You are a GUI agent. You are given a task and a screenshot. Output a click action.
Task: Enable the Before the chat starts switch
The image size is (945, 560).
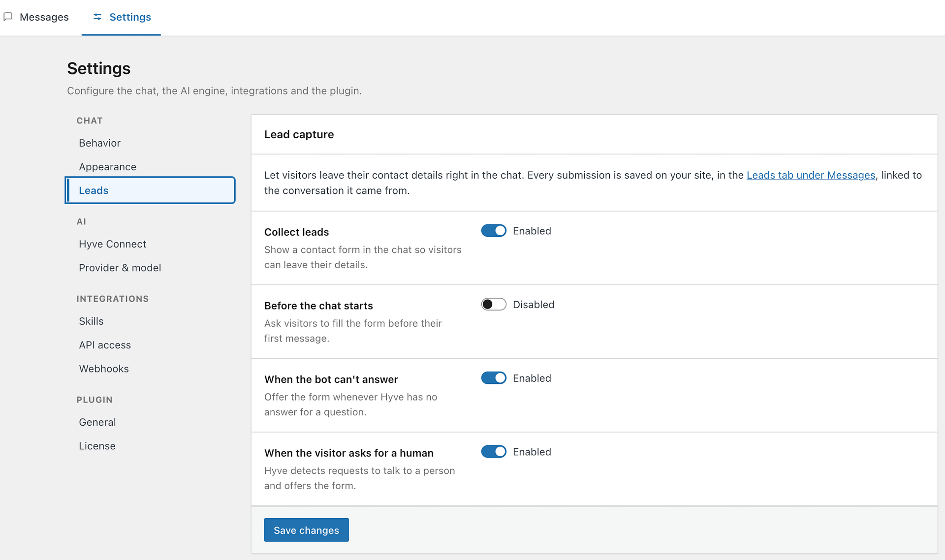click(x=494, y=304)
